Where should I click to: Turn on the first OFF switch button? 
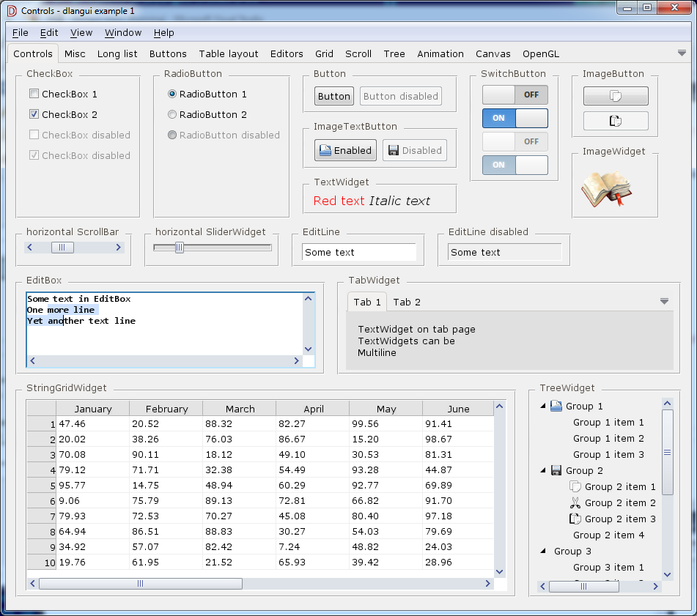[x=515, y=94]
